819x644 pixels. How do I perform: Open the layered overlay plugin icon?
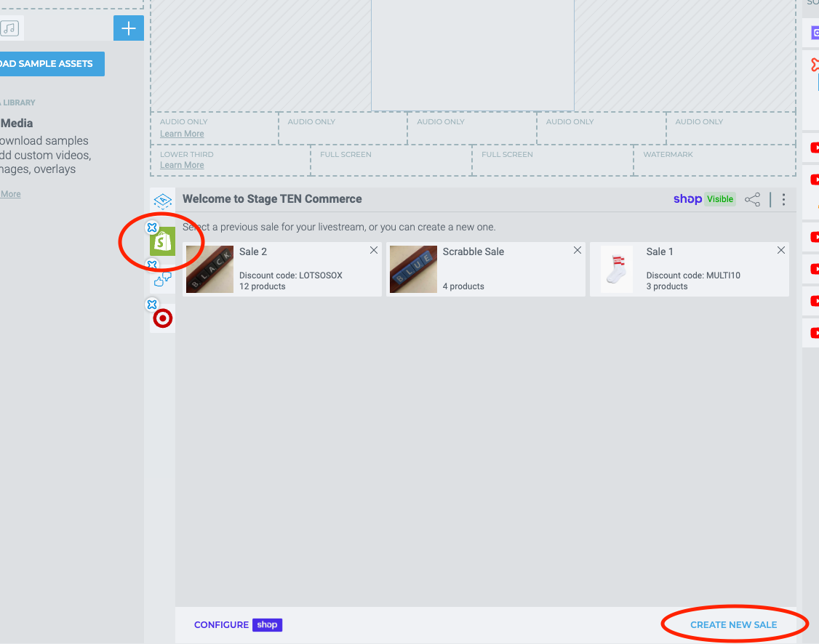162,201
